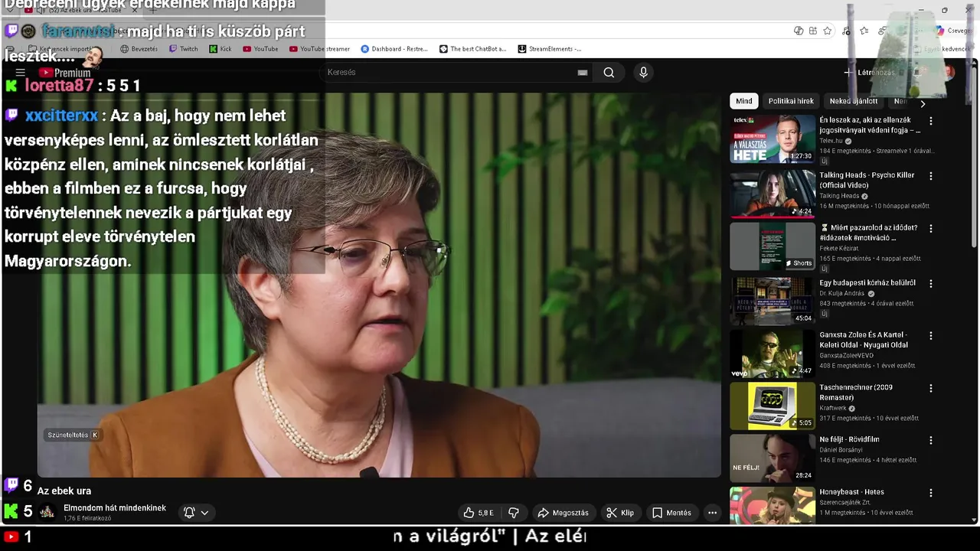Open Ne félj! Rövidfilm thumbnail
Screen dimensions: 980x551
[x=772, y=458]
